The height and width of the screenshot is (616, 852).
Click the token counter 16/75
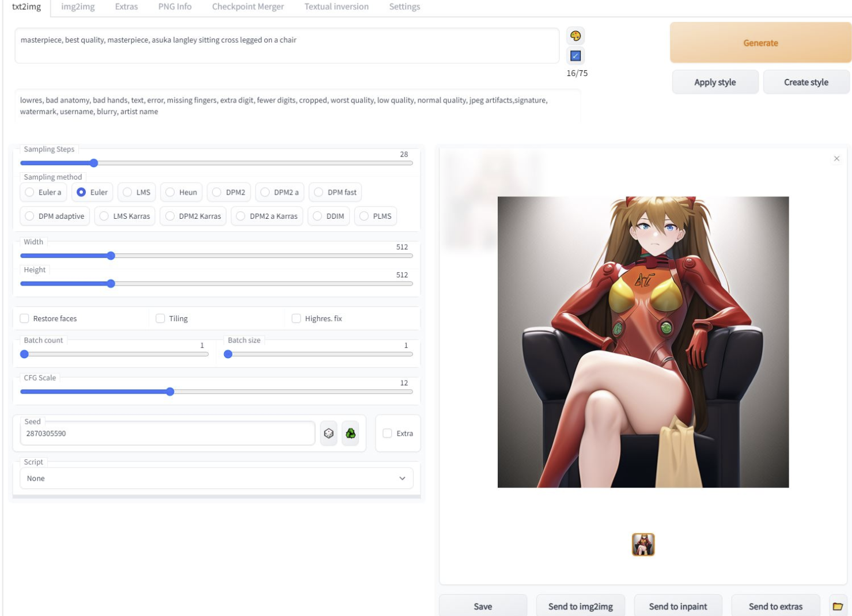[x=577, y=73]
